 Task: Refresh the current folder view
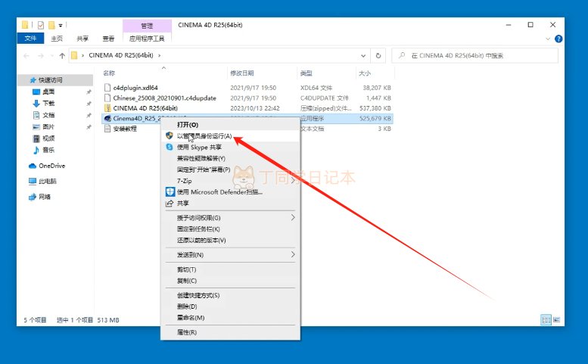(x=378, y=55)
